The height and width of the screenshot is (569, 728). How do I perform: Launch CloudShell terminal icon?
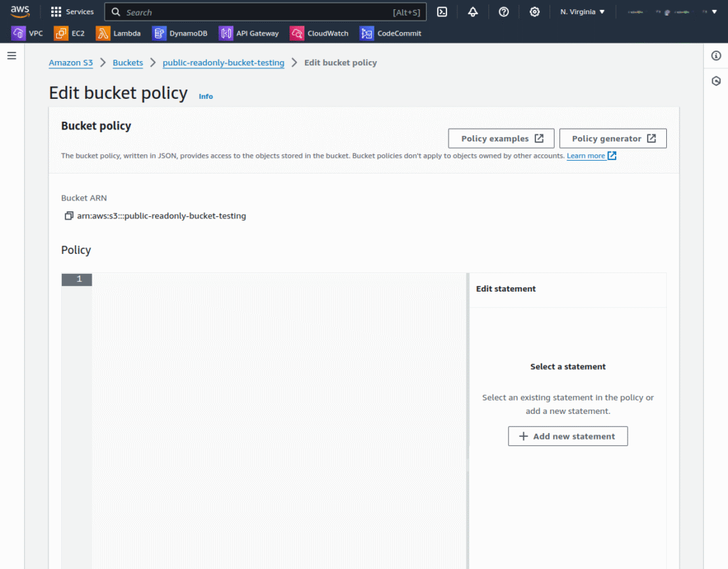[442, 12]
